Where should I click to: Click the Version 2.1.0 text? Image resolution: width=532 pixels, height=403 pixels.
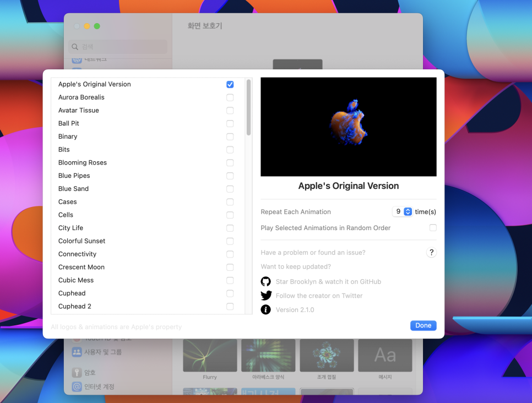(x=295, y=310)
